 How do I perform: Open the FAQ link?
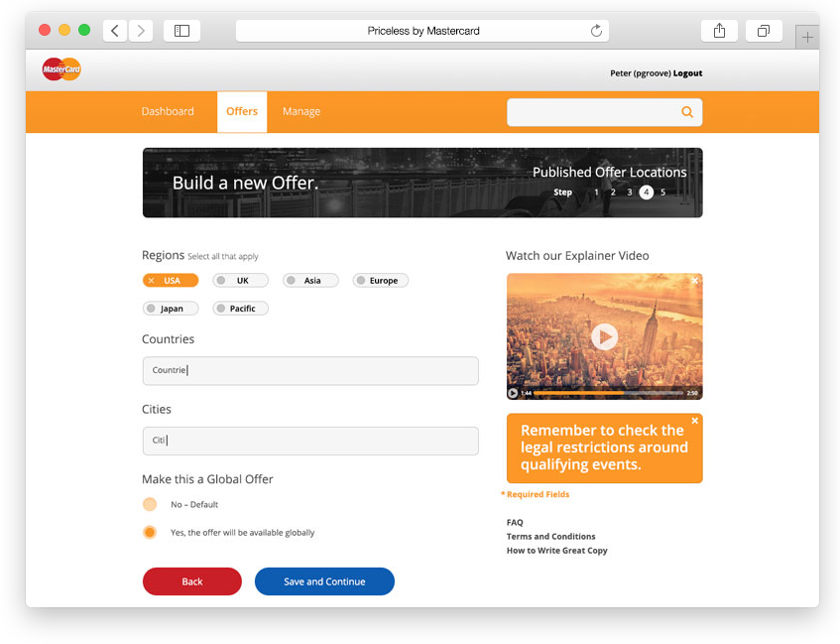pyautogui.click(x=515, y=522)
